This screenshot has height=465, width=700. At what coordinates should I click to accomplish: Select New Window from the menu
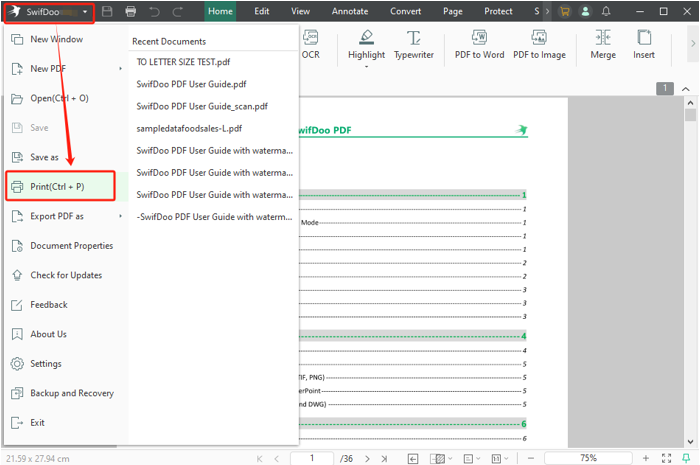coord(64,39)
